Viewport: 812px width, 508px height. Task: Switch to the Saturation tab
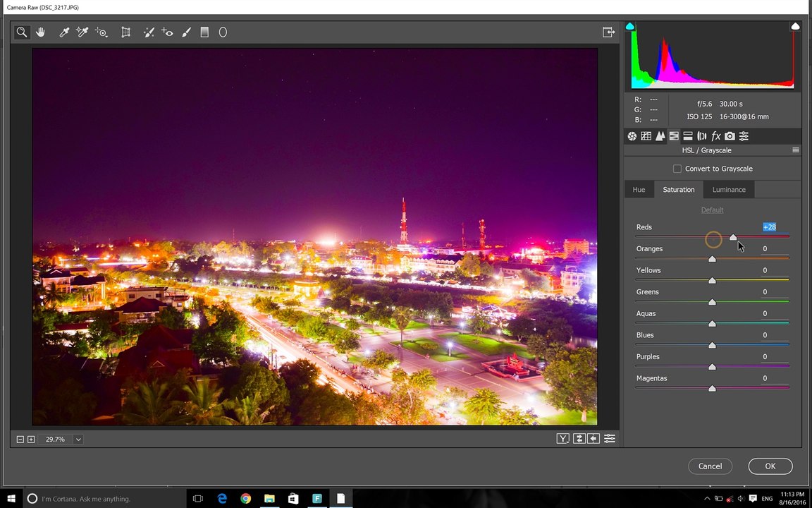click(x=678, y=189)
